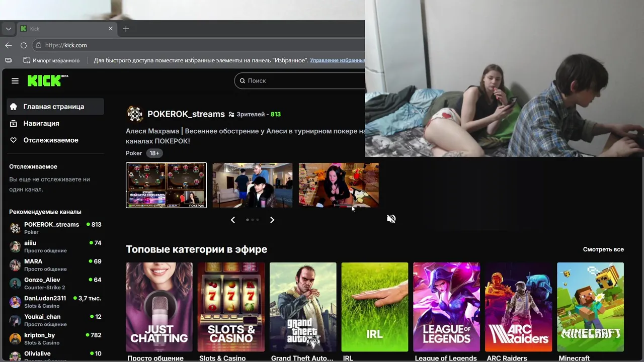Click the site info icon in address bar
Screen dimensions: 644x362
38,45
